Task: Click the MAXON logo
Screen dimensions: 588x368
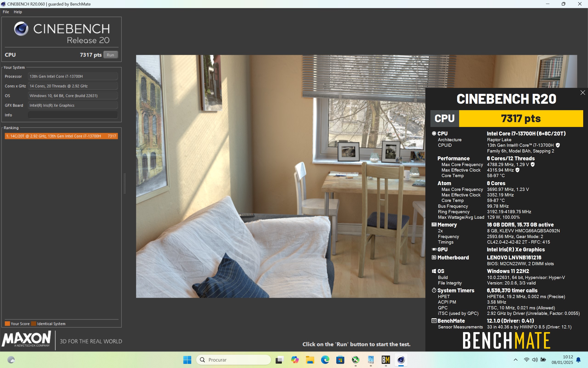Action: pos(26,339)
